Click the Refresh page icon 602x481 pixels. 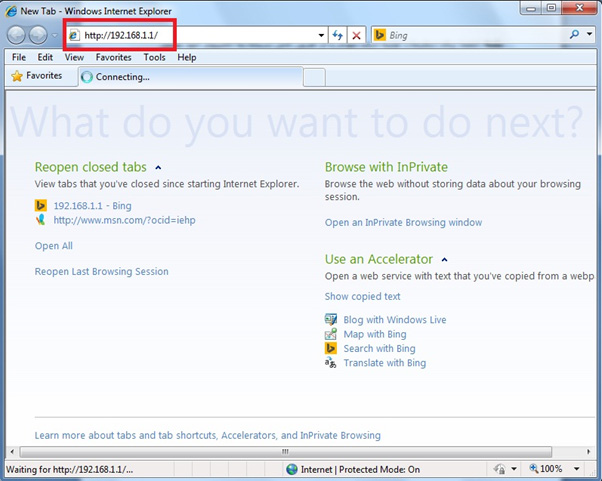pos(338,35)
